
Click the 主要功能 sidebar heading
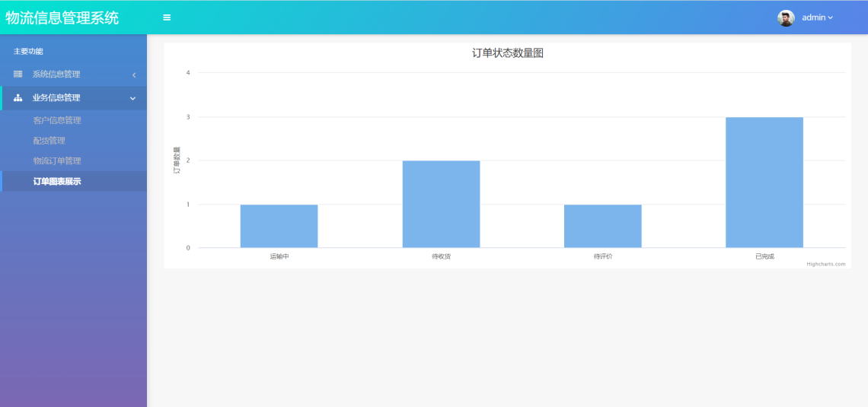[x=28, y=52]
